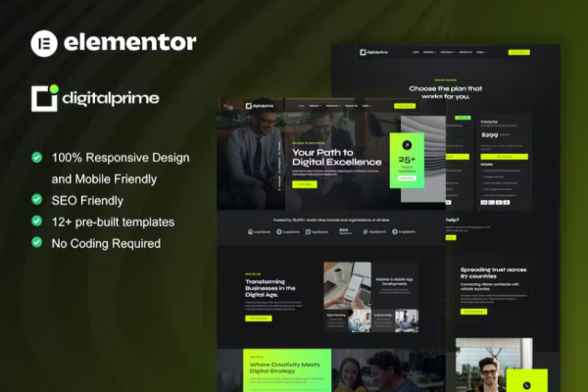Image resolution: width=588 pixels, height=392 pixels.
Task: Open the Graphics Design service card
Action: [x=383, y=320]
